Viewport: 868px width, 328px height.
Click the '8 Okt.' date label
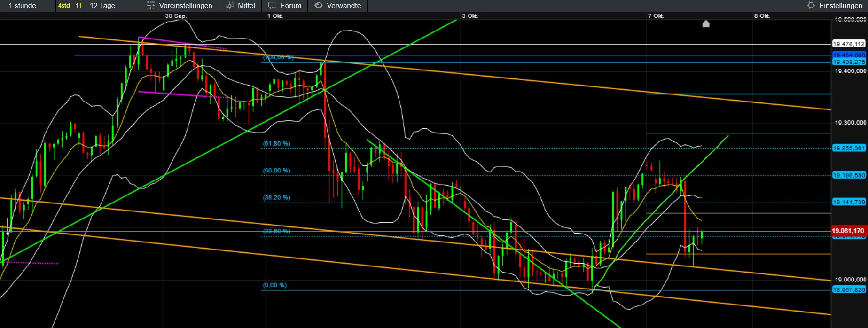click(762, 16)
